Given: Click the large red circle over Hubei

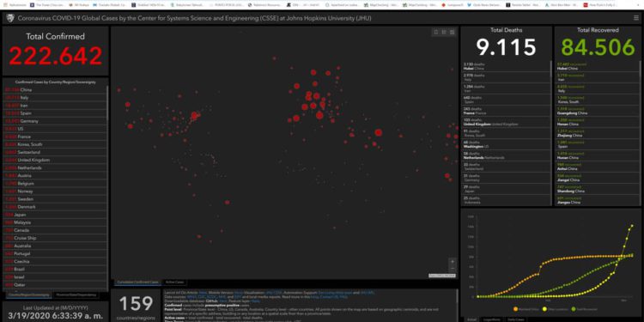Looking at the screenshot, I should pyautogui.click(x=379, y=132).
